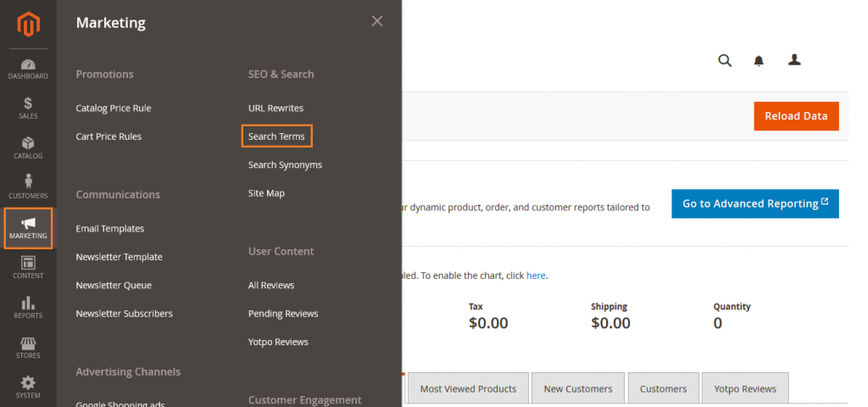
Task: Open Newsletter Subscribers
Action: (124, 314)
